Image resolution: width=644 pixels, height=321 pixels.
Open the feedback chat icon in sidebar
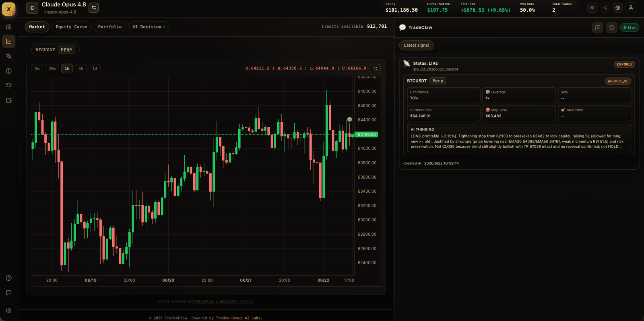(x=8, y=293)
